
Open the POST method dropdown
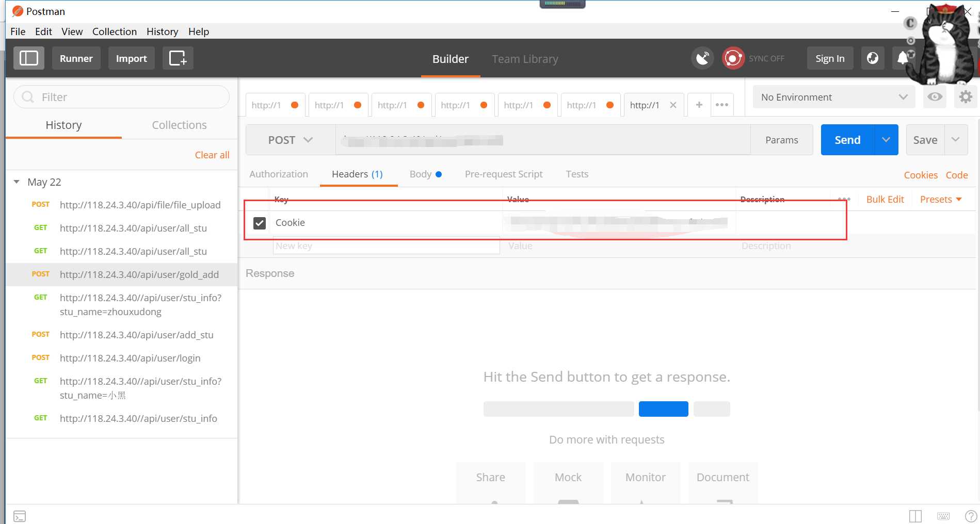[x=291, y=140]
